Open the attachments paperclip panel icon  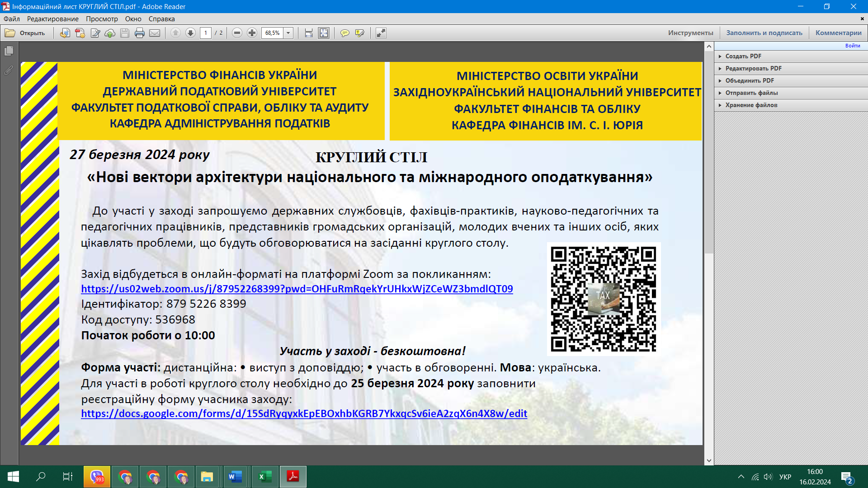pos(9,70)
